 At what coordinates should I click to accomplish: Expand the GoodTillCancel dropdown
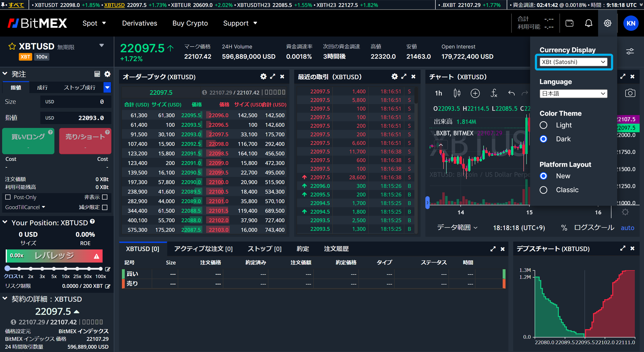(25, 207)
